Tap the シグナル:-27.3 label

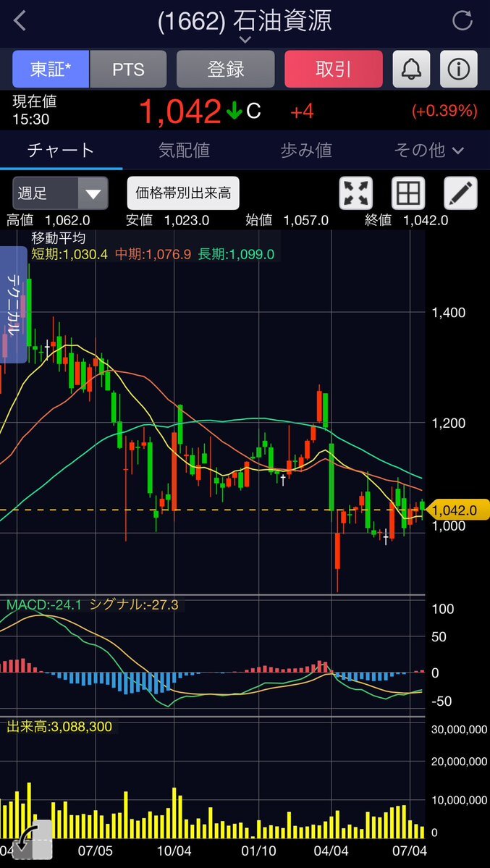coord(133,604)
